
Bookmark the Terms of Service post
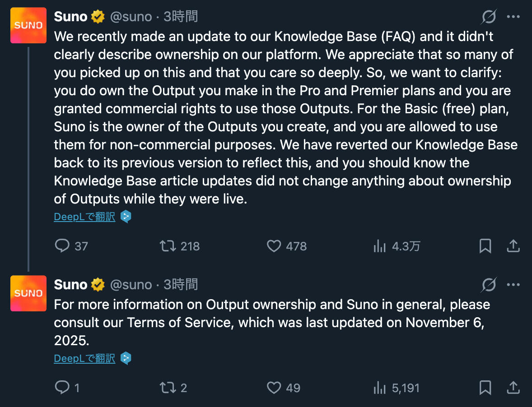click(485, 388)
